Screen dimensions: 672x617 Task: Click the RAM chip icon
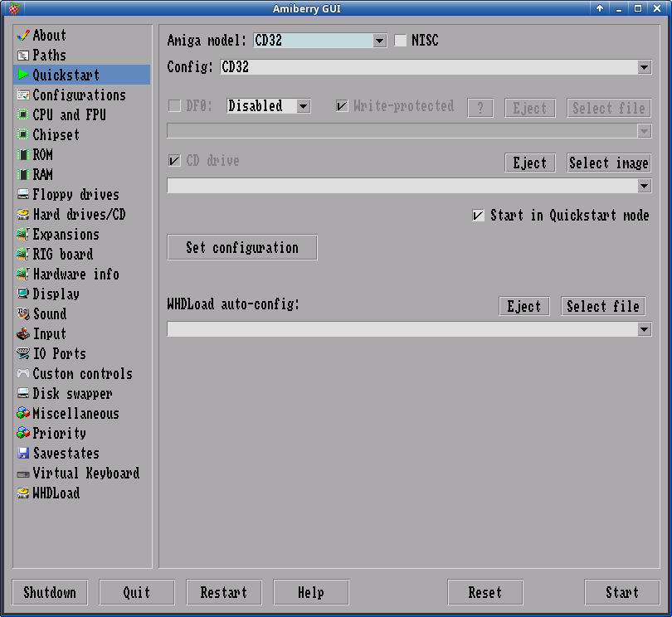[x=22, y=174]
